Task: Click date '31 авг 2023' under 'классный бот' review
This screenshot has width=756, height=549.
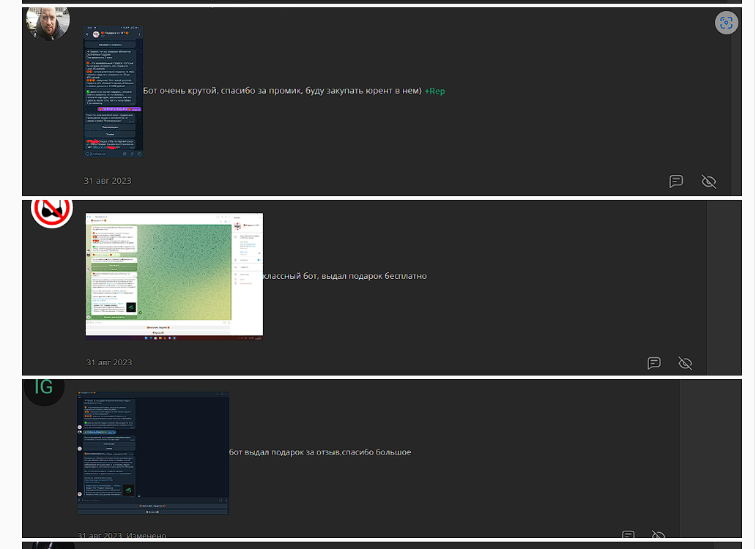Action: (x=109, y=362)
